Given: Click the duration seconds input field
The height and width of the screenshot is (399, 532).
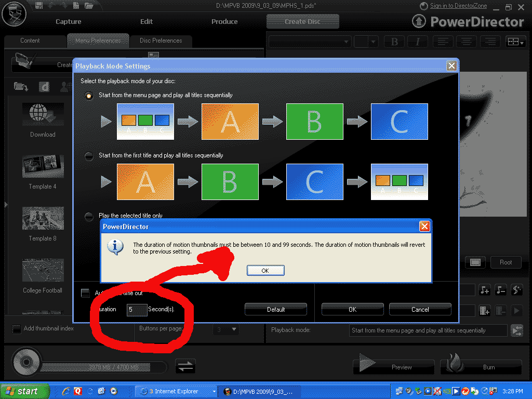Looking at the screenshot, I should click(x=137, y=310).
